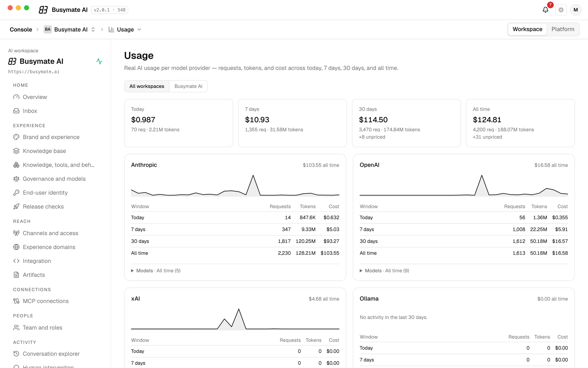The height and width of the screenshot is (368, 588).
Task: Click xAI's $4.68 all time total
Action: click(x=324, y=299)
